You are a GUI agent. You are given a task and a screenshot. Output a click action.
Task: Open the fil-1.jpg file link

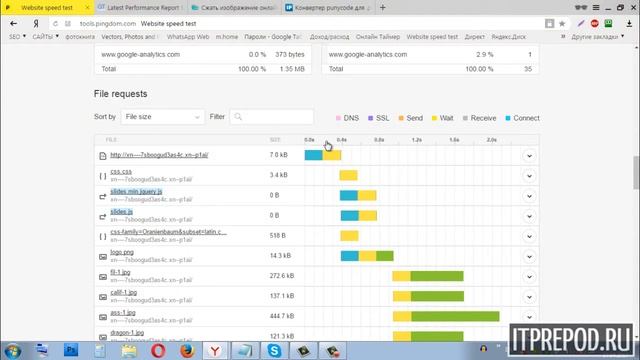click(x=120, y=272)
